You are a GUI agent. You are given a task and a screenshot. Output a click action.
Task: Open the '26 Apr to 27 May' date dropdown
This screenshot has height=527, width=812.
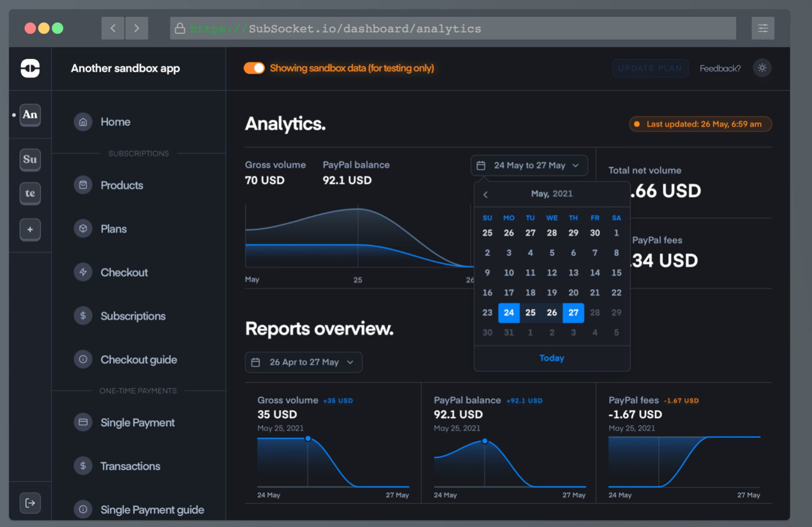point(303,362)
